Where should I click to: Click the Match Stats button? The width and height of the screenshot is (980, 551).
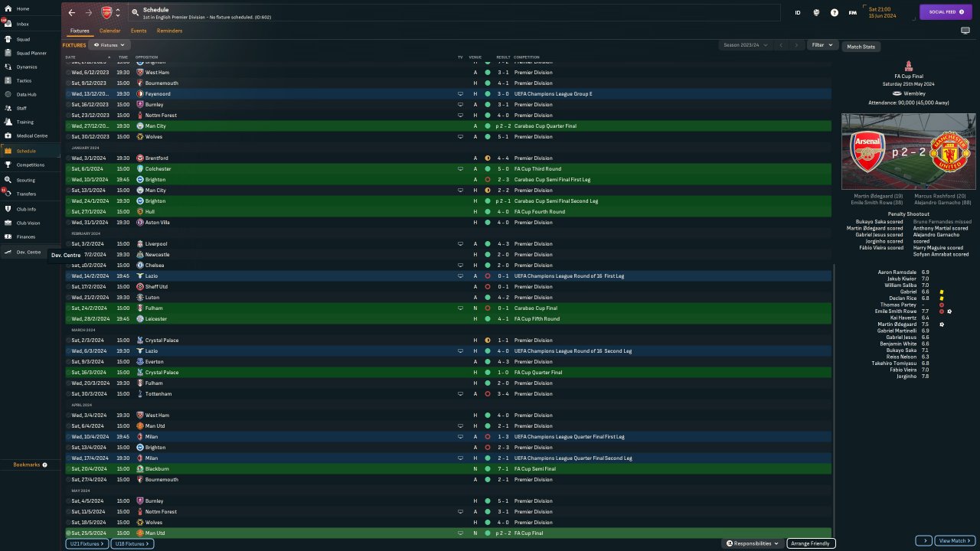(861, 47)
